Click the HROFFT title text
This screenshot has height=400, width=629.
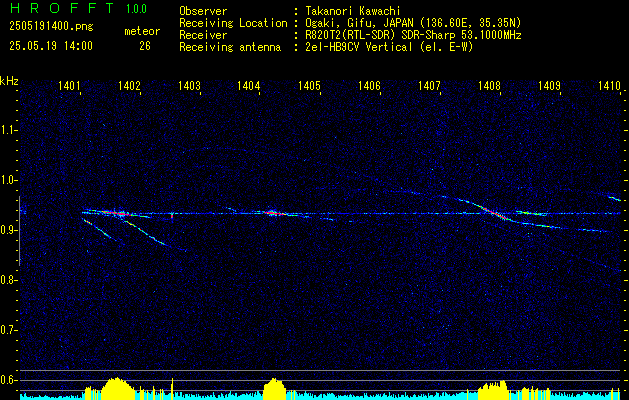(x=62, y=8)
